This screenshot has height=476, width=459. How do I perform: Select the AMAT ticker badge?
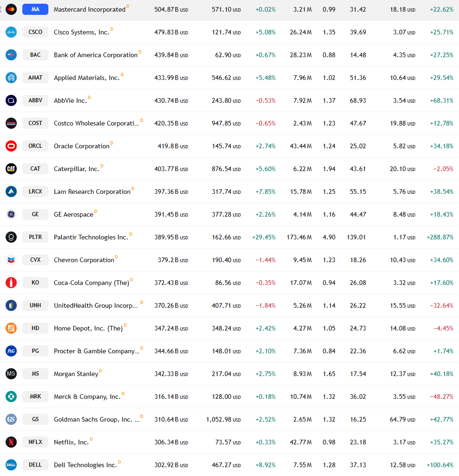pyautogui.click(x=35, y=78)
